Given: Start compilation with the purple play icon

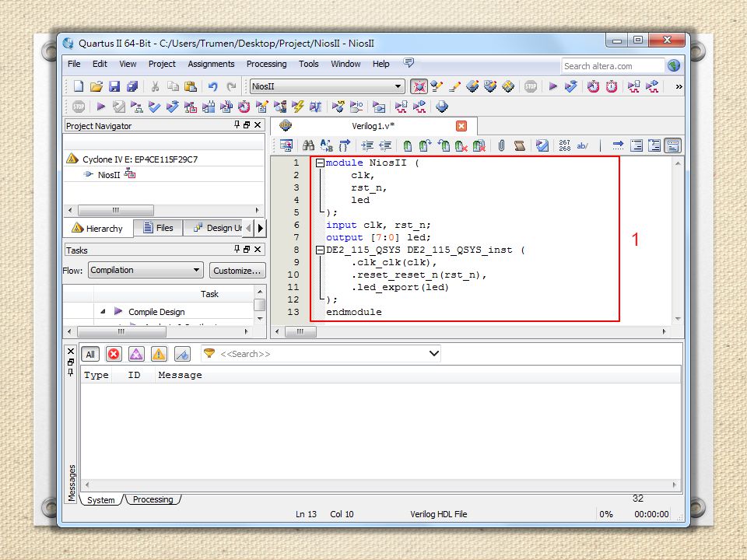Looking at the screenshot, I should pyautogui.click(x=552, y=86).
